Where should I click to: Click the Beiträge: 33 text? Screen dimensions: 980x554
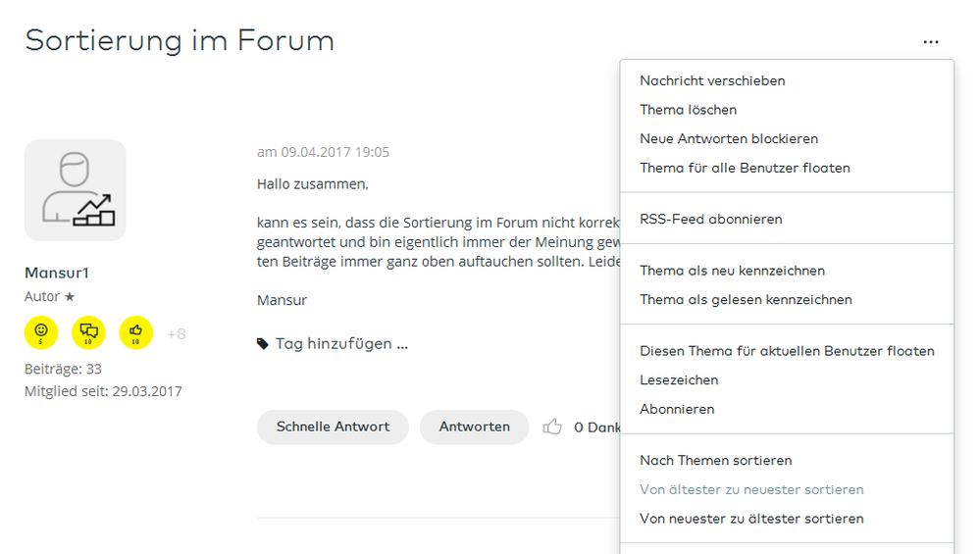(63, 369)
